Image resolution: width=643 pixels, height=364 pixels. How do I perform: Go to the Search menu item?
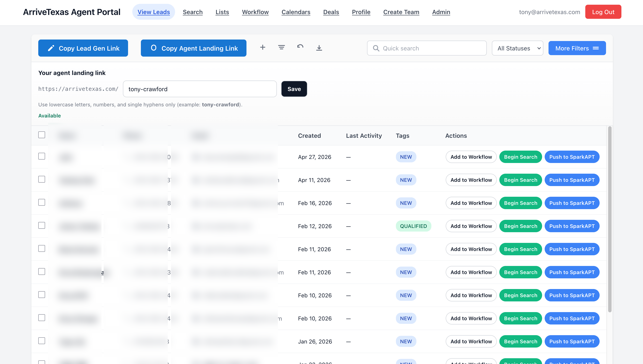pos(193,12)
